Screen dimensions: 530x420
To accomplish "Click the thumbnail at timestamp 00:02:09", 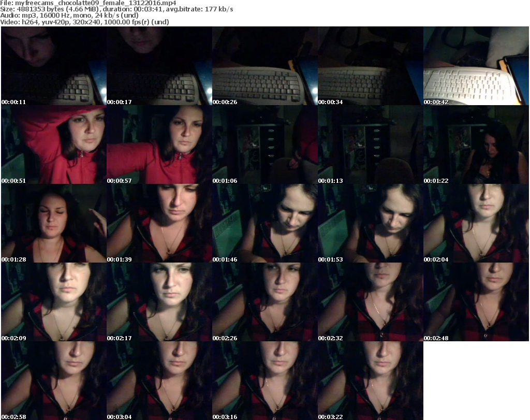I will 54,302.
